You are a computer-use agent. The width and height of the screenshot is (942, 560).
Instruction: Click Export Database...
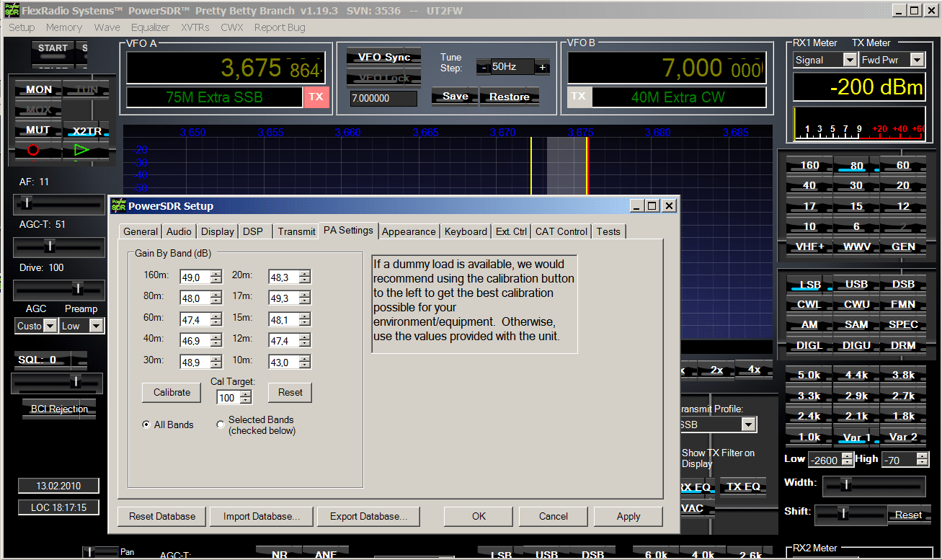point(369,516)
